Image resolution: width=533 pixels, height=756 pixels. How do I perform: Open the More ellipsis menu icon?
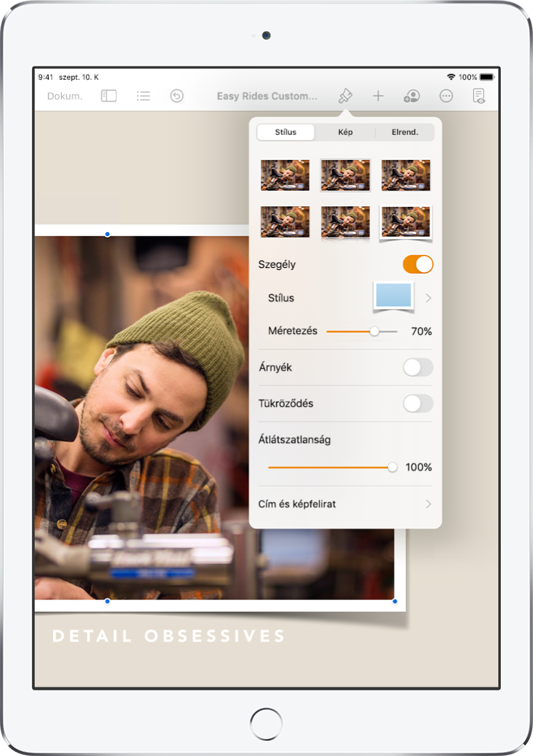click(447, 96)
